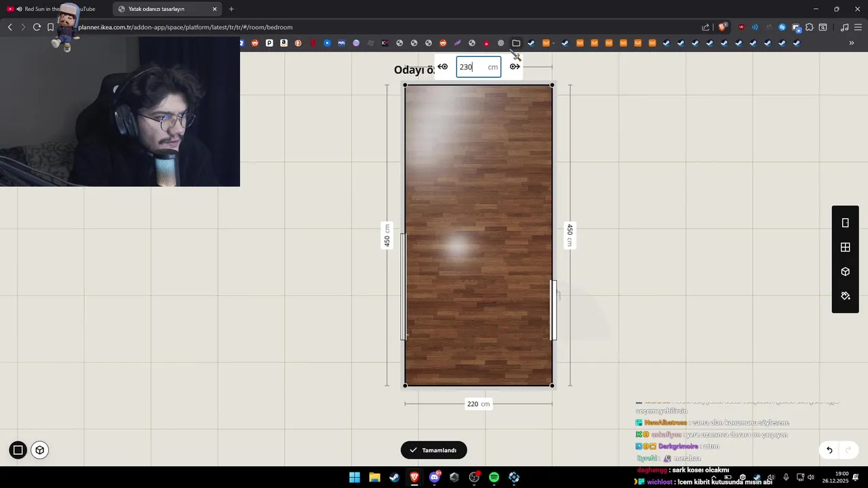The image size is (868, 488).
Task: Open Steam from the taskbar
Action: 394,477
